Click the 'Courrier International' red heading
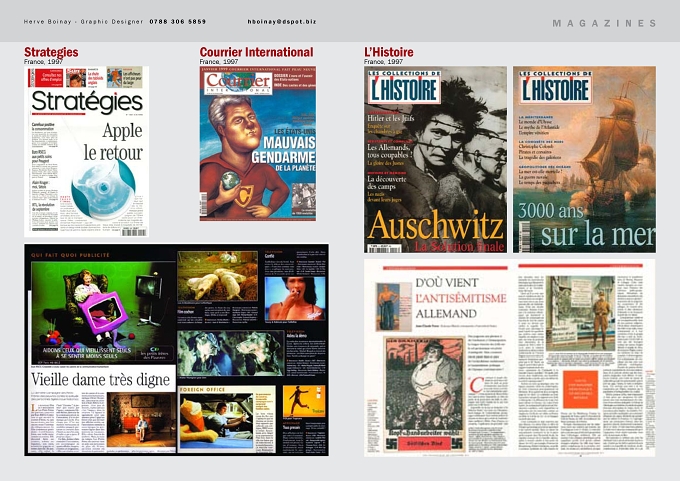 [x=256, y=52]
